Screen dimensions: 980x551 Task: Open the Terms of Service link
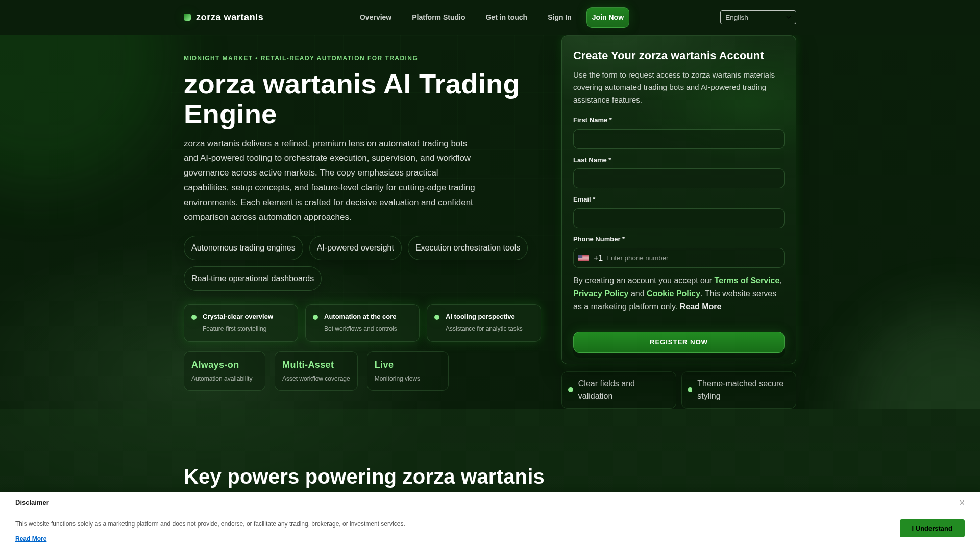[747, 281]
